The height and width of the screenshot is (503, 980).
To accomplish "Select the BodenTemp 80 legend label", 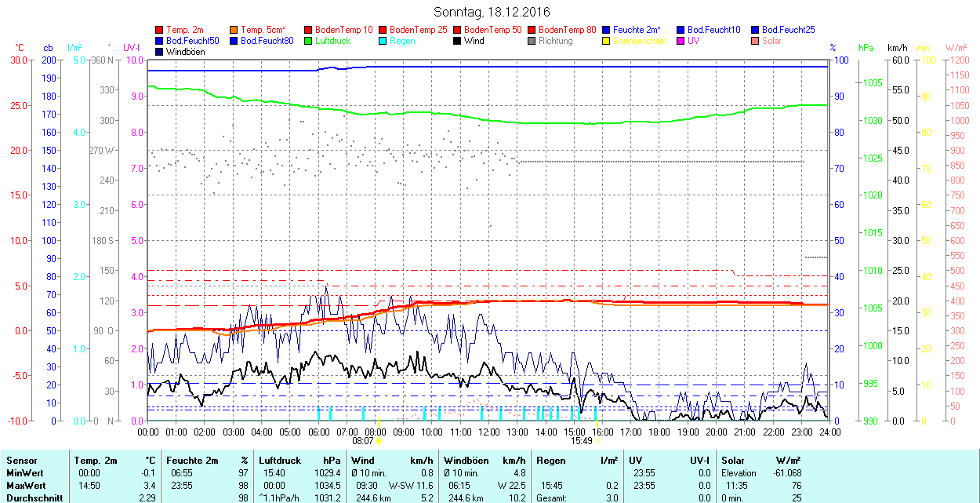I will pyautogui.click(x=567, y=30).
